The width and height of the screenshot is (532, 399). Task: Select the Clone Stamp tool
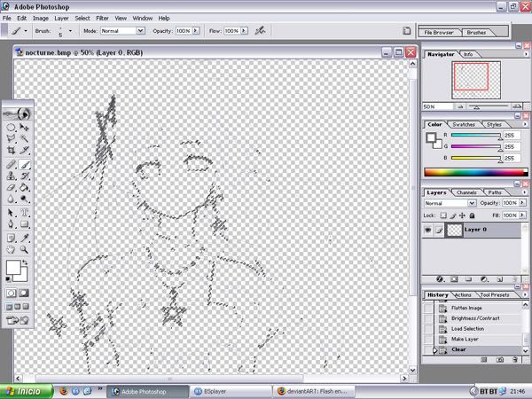[11, 176]
